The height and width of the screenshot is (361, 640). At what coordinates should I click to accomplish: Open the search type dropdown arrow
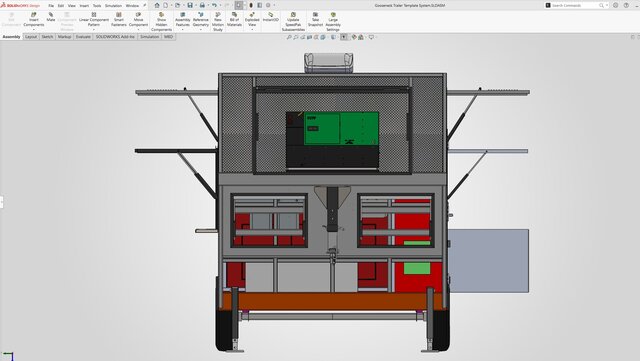tap(607, 5)
